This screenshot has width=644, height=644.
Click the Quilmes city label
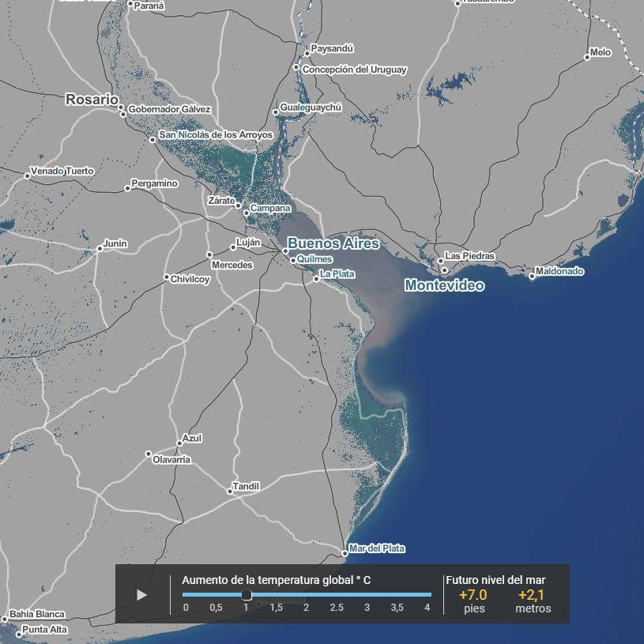pos(314,259)
